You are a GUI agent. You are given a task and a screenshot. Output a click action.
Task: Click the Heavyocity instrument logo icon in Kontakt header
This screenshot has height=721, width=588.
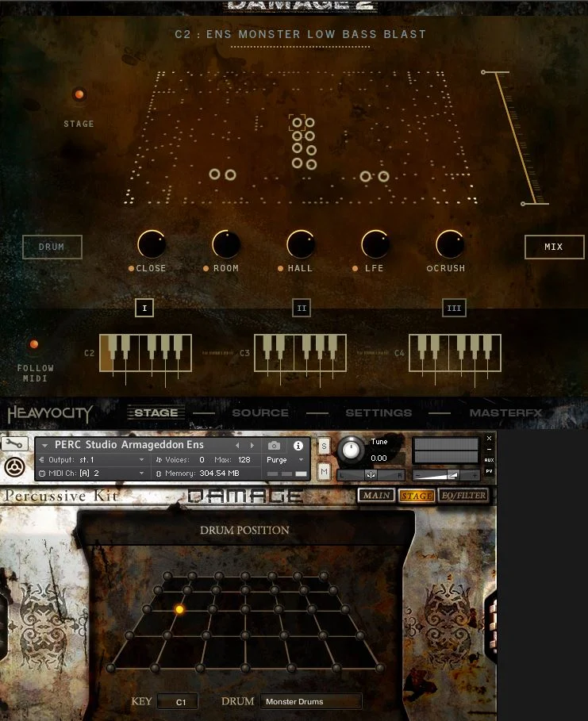coord(14,467)
